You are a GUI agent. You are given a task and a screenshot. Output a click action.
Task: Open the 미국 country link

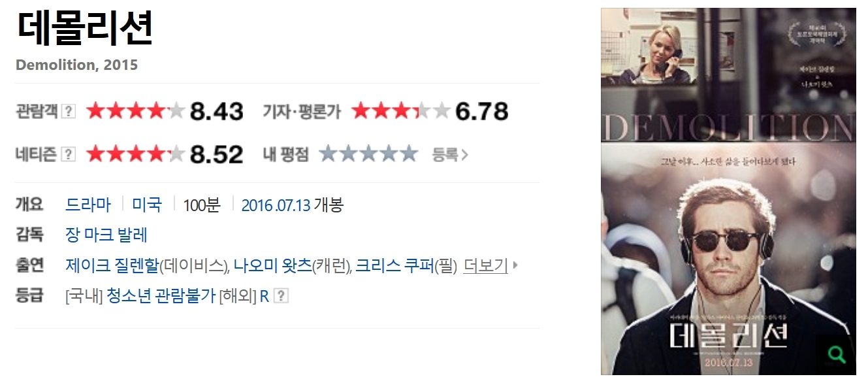(x=147, y=205)
